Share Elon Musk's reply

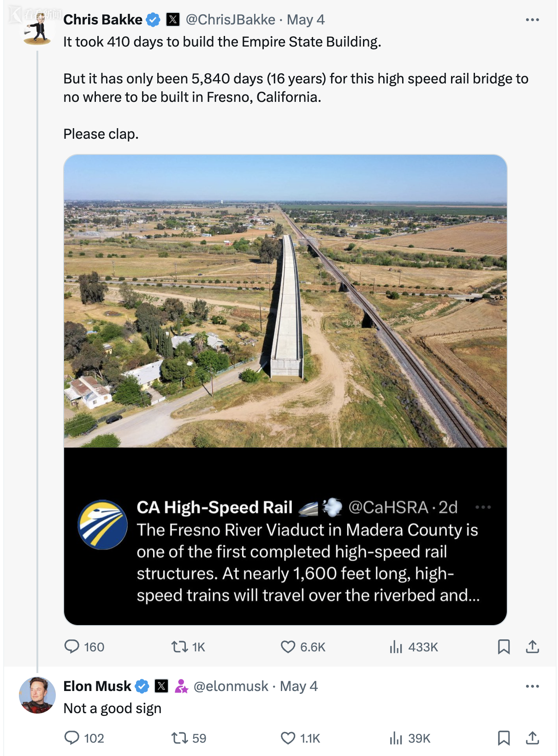pyautogui.click(x=533, y=738)
